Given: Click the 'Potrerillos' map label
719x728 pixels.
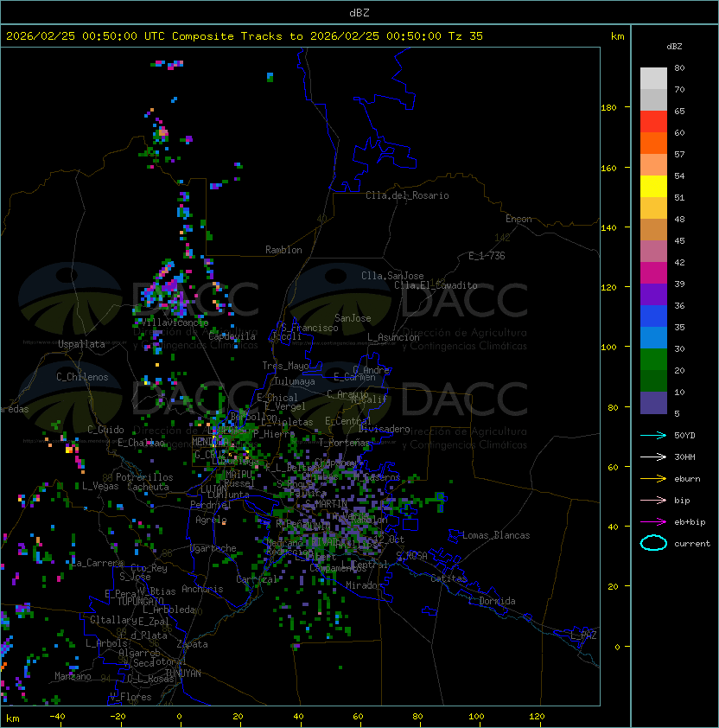Looking at the screenshot, I should click(144, 477).
